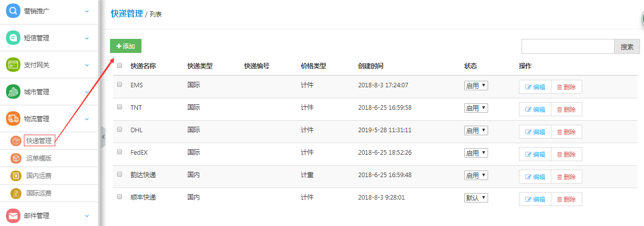Click the 营销推广 magnifier icon
The width and height of the screenshot is (644, 226).
(13, 11)
